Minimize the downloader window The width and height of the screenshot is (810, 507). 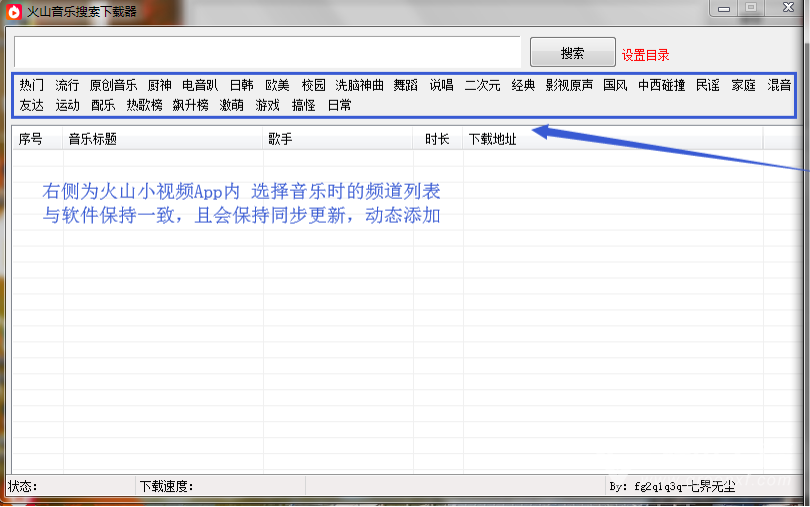[724, 8]
